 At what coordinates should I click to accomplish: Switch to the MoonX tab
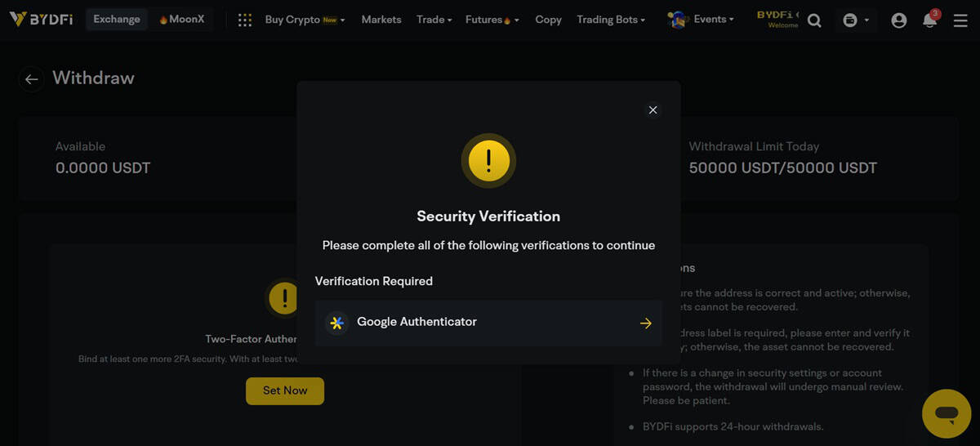181,20
